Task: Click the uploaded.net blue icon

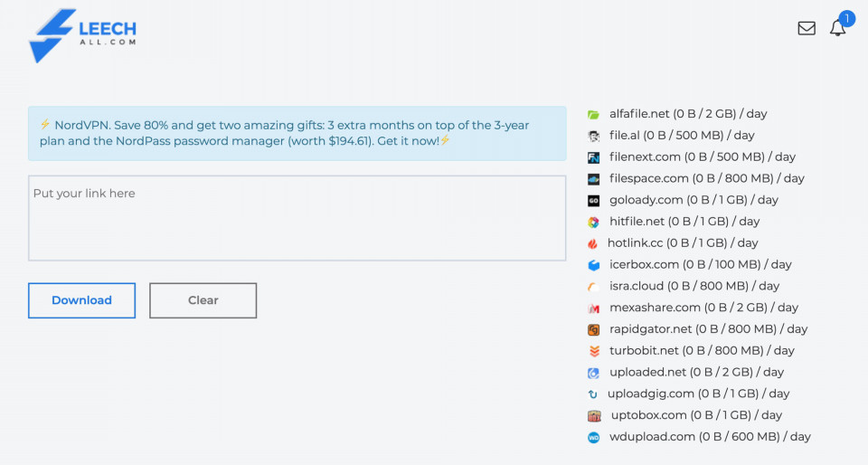Action: [593, 373]
